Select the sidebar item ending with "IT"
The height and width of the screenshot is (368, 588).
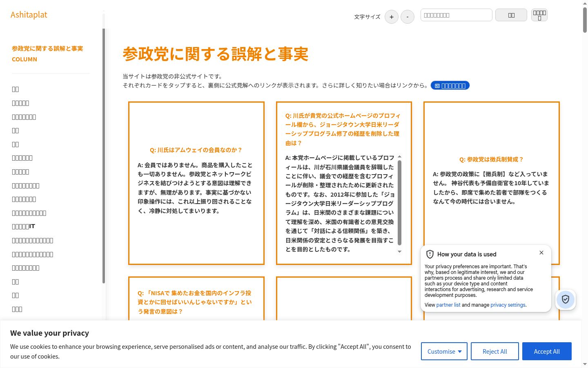[x=24, y=226]
